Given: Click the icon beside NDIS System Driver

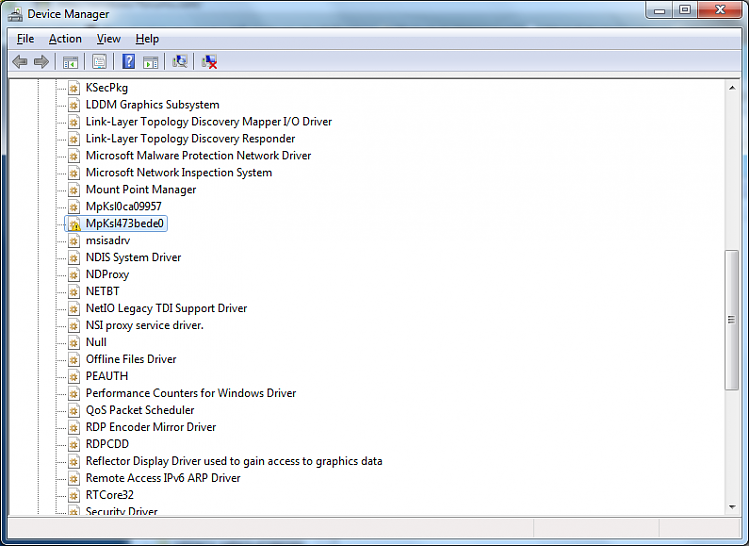Looking at the screenshot, I should coord(74,258).
